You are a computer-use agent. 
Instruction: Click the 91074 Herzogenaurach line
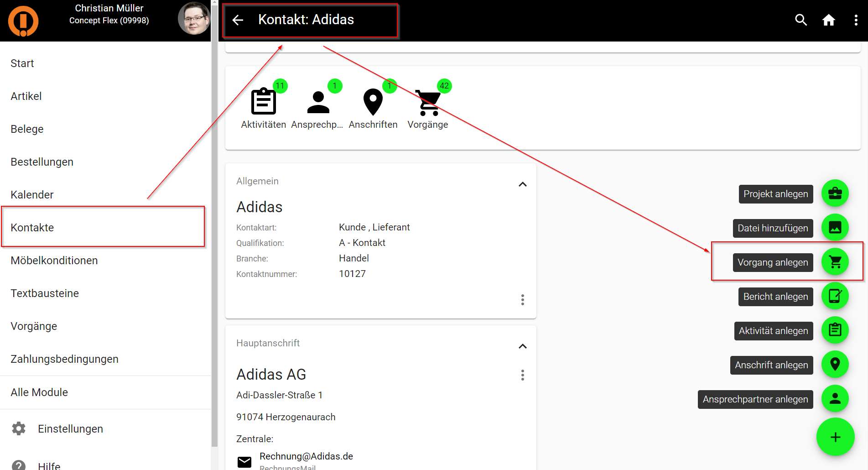click(x=286, y=417)
